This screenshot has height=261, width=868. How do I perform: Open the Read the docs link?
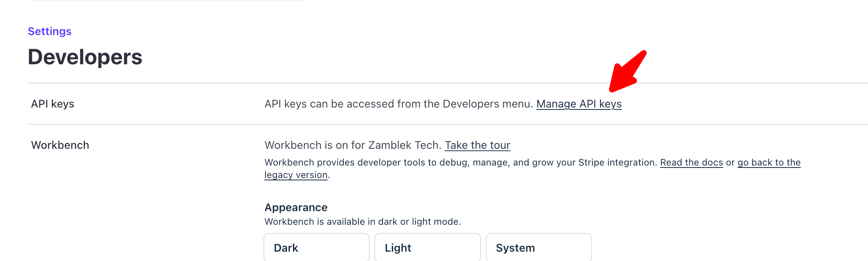[x=691, y=162]
